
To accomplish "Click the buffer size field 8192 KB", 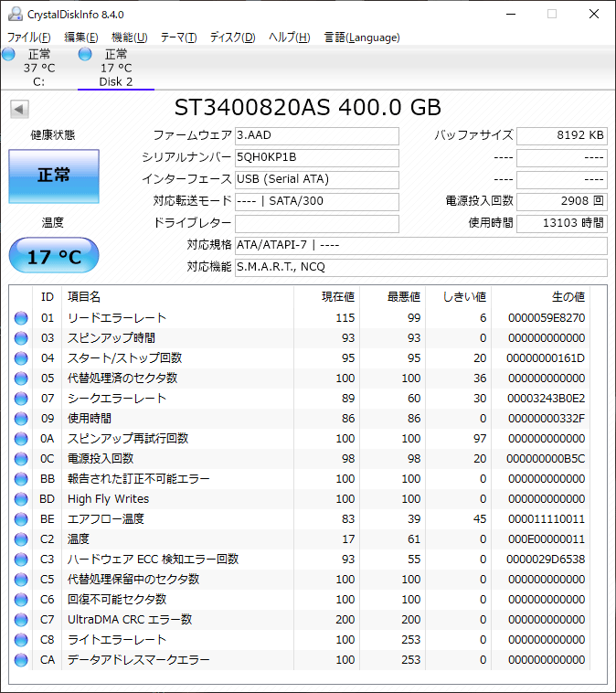I will (x=562, y=135).
